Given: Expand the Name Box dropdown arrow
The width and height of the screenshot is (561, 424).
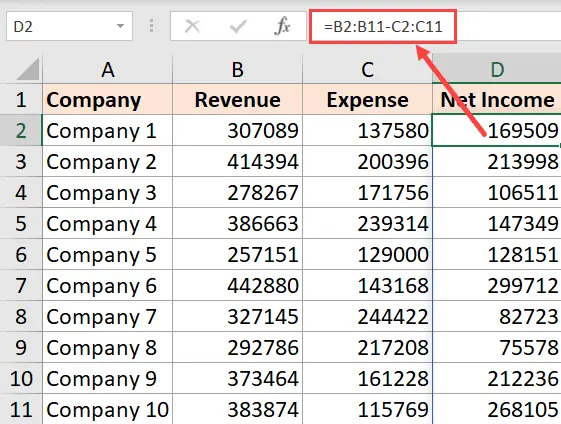Looking at the screenshot, I should [120, 26].
